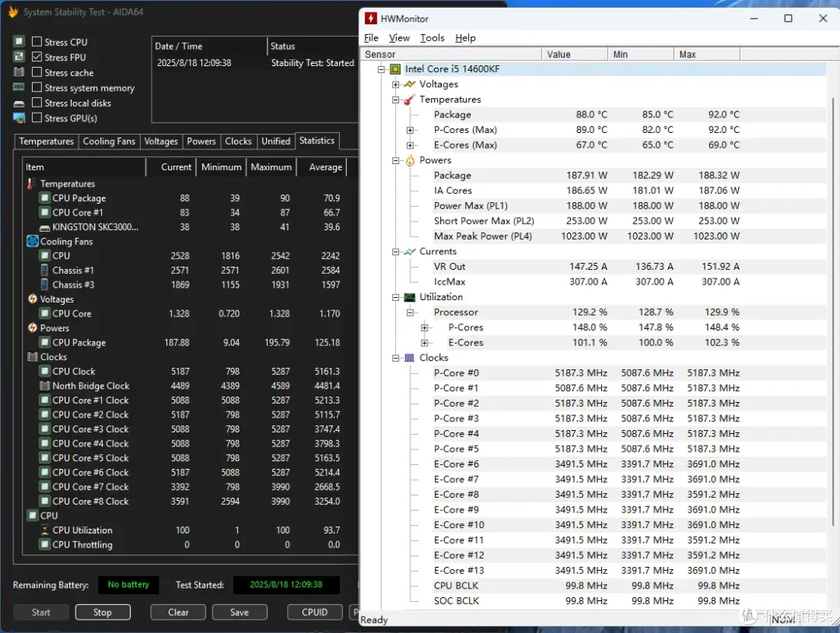Expand the P-Cores (Max) temperature row
840x633 pixels.
pos(411,130)
